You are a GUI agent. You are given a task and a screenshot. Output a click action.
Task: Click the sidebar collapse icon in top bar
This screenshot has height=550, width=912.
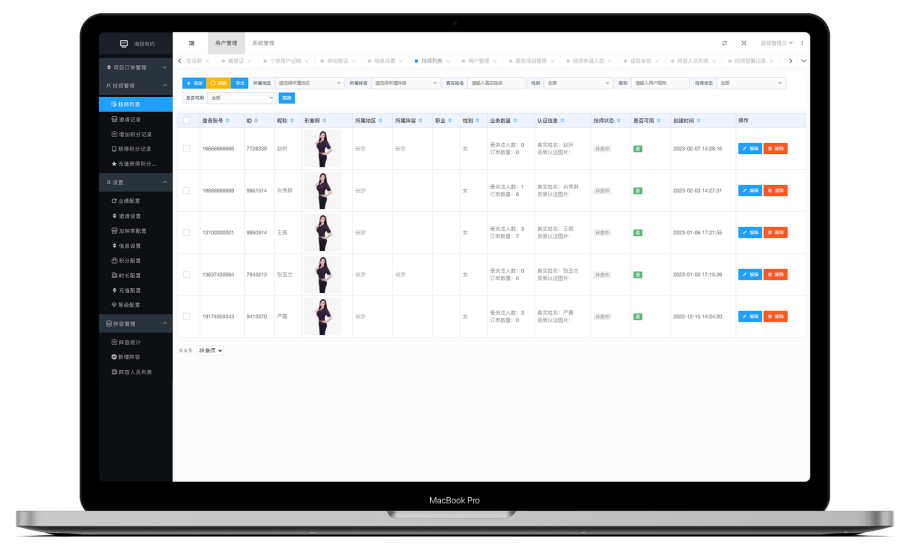(191, 43)
